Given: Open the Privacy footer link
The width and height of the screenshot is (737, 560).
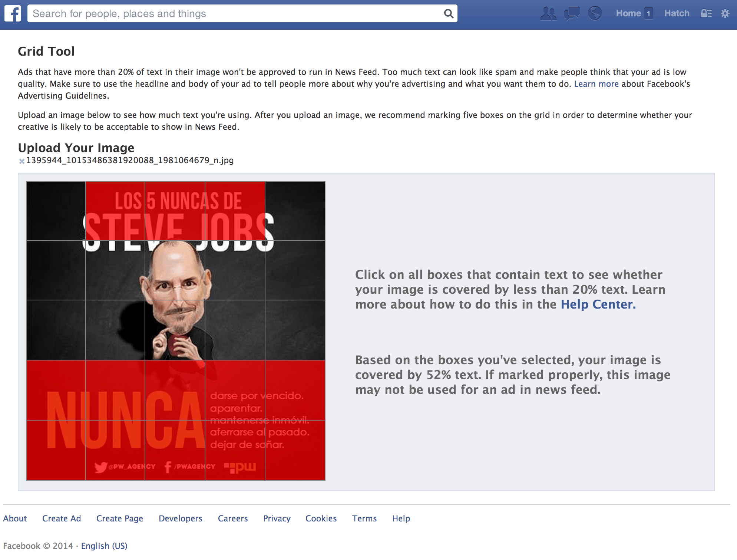Looking at the screenshot, I should click(x=277, y=518).
